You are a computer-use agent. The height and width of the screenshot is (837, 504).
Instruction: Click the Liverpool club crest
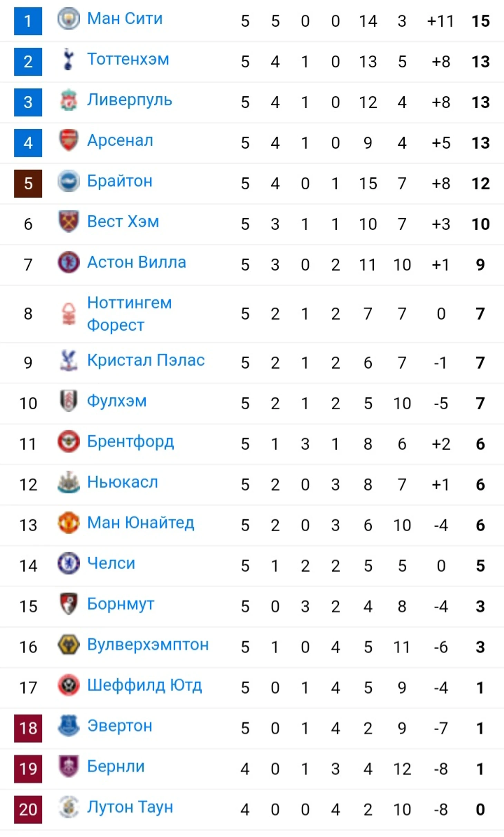pyautogui.click(x=68, y=100)
